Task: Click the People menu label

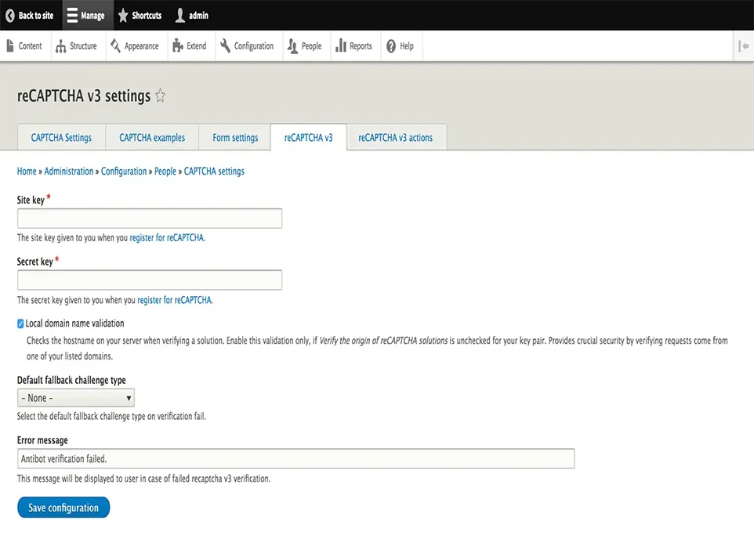Action: coord(311,46)
